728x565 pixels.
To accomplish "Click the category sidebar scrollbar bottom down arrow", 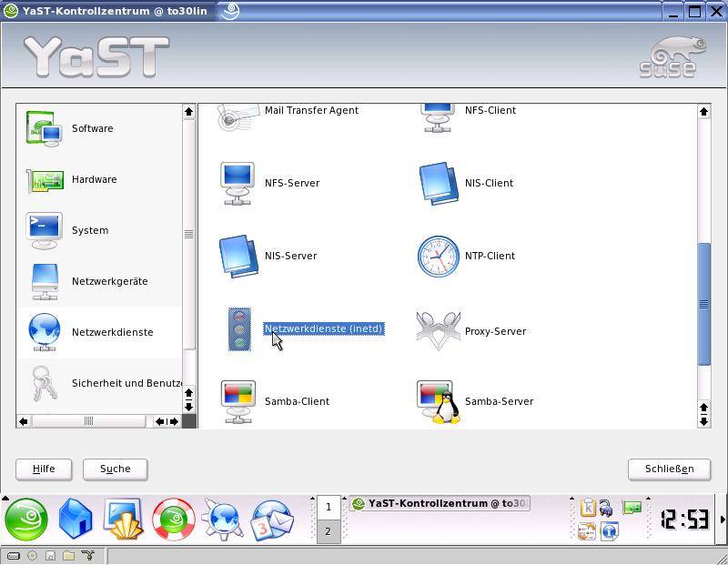I will [188, 408].
